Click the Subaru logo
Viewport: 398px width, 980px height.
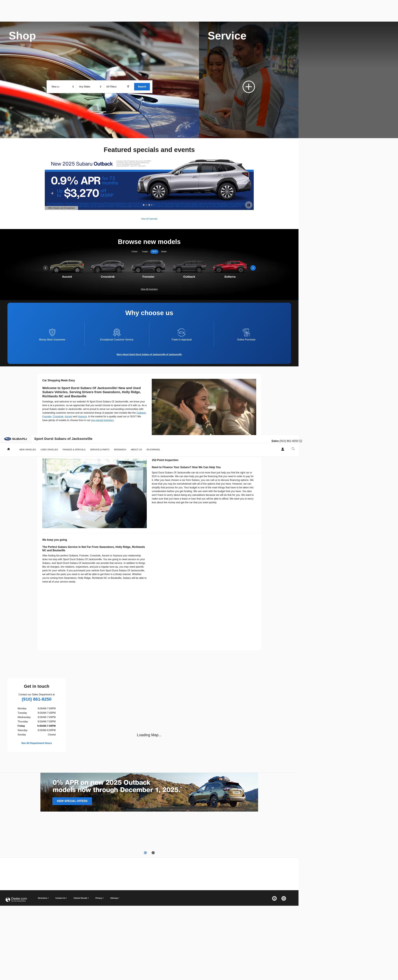point(15,439)
